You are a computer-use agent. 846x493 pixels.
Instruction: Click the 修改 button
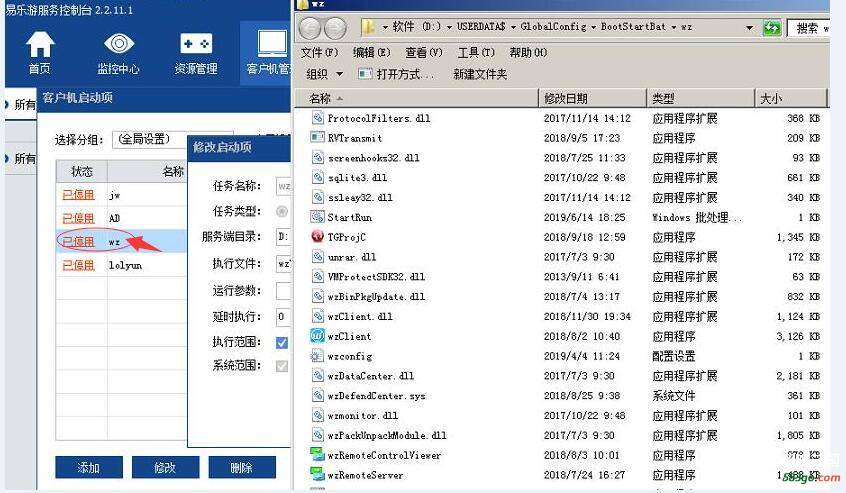point(165,467)
